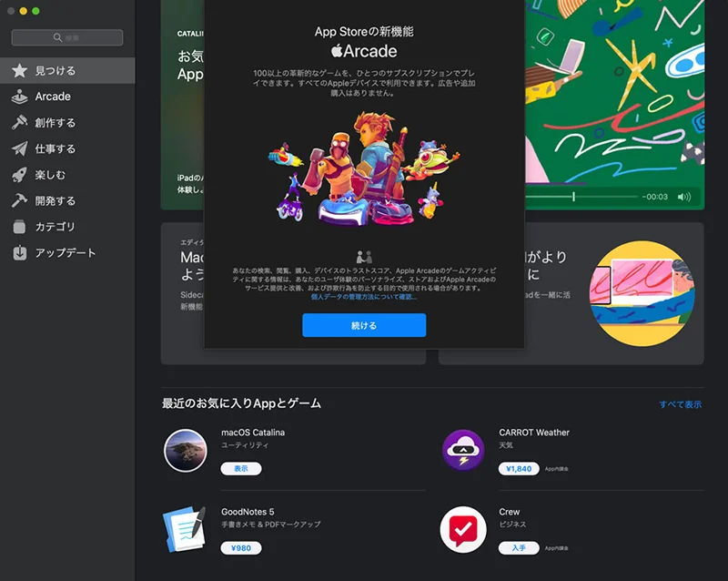The height and width of the screenshot is (581, 728).
Task: Select the 楽しむ rocket icon
Action: [19, 175]
